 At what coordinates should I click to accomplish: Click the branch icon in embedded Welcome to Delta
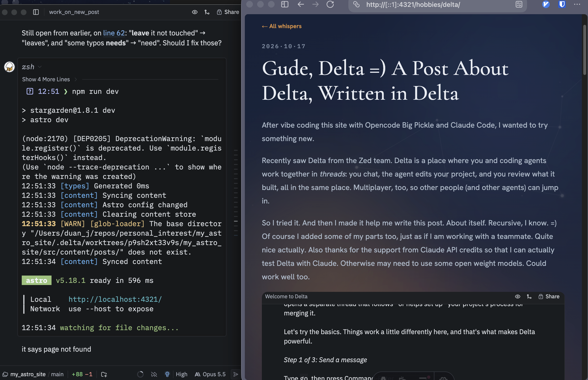pyautogui.click(x=529, y=296)
